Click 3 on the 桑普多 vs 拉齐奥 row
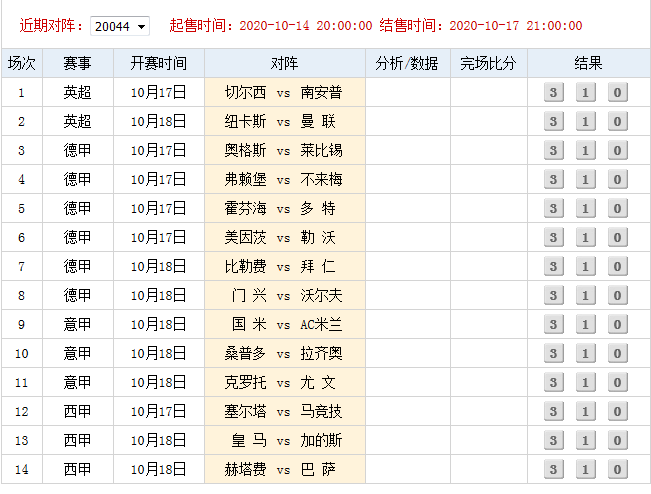This screenshot has width=651, height=494. coord(553,353)
